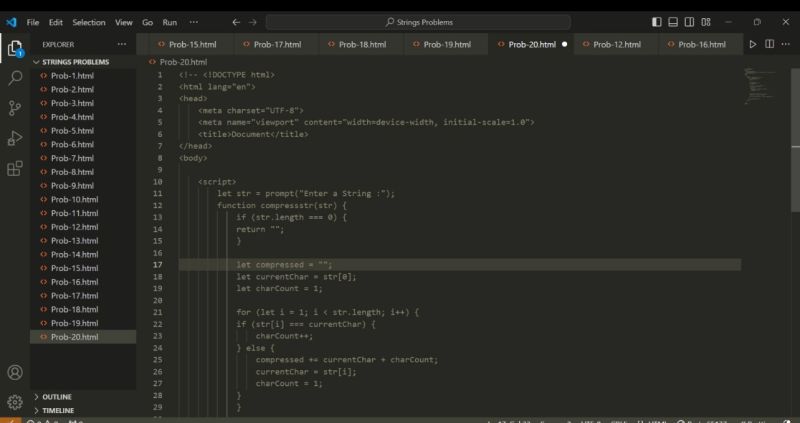Select Prob-20.html in the explorer list
800x423 pixels.
coord(83,337)
